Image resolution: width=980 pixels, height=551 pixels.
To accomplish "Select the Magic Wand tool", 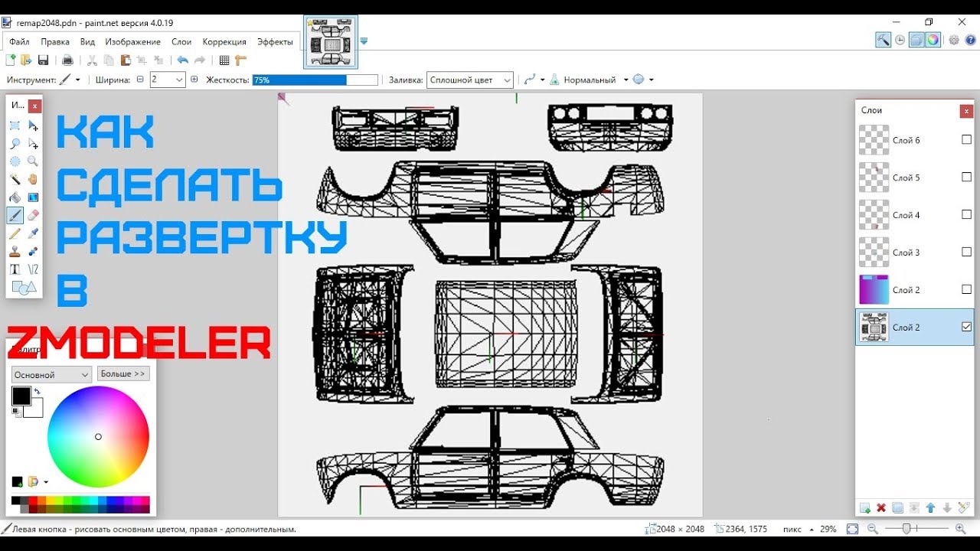I will pyautogui.click(x=15, y=179).
